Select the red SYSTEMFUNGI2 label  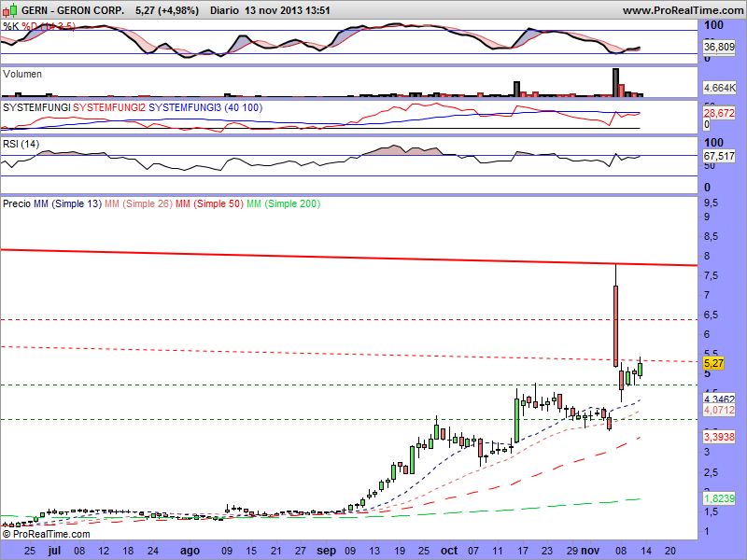pos(109,107)
